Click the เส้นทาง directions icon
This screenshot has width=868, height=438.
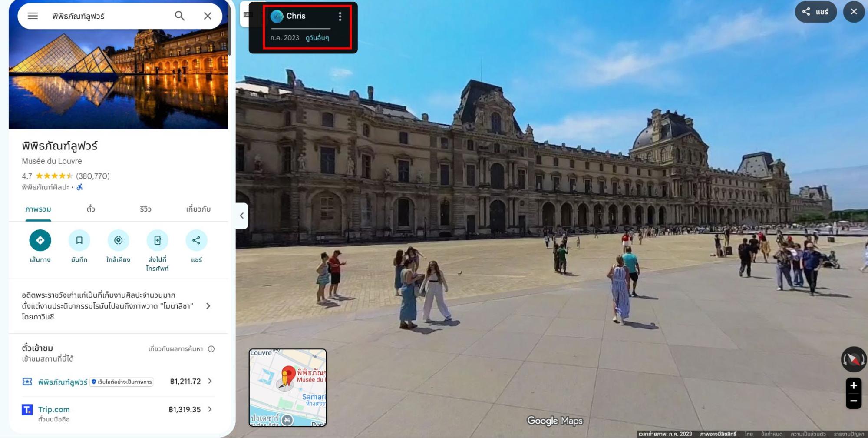40,240
